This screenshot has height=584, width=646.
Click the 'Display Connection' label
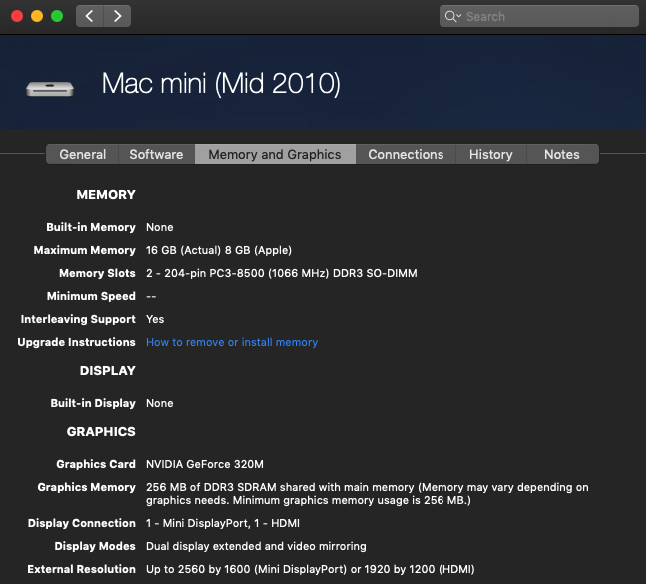pyautogui.click(x=82, y=523)
